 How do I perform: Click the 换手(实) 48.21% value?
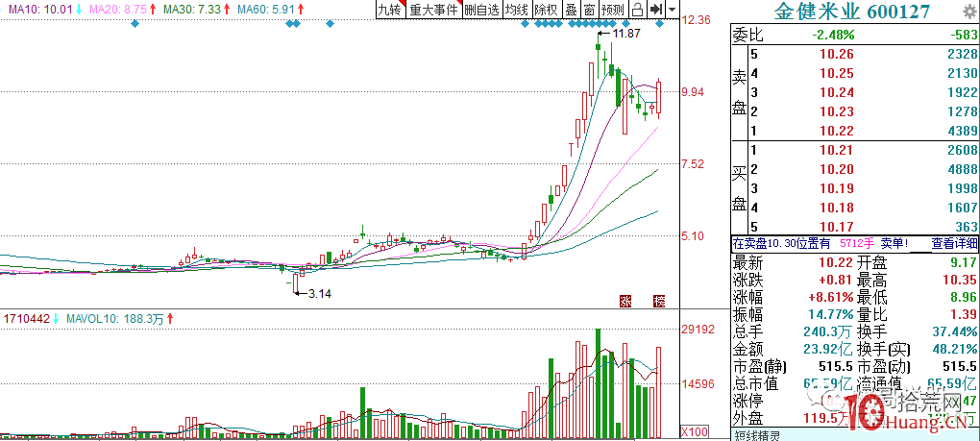tap(957, 349)
